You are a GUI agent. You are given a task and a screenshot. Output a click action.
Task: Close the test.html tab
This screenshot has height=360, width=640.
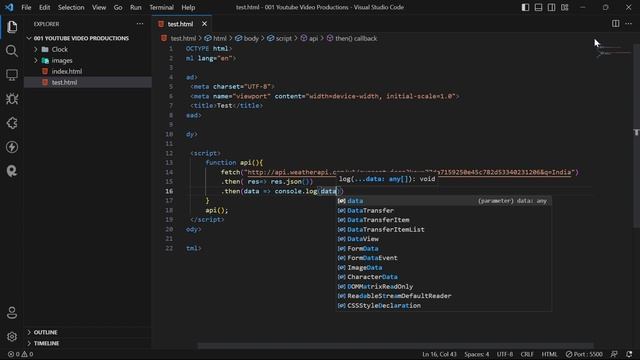[204, 24]
